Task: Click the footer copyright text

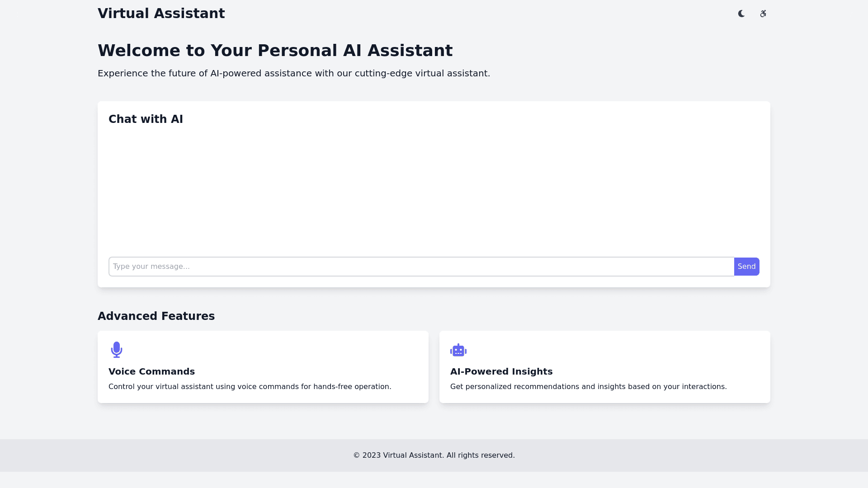Action: (x=434, y=455)
